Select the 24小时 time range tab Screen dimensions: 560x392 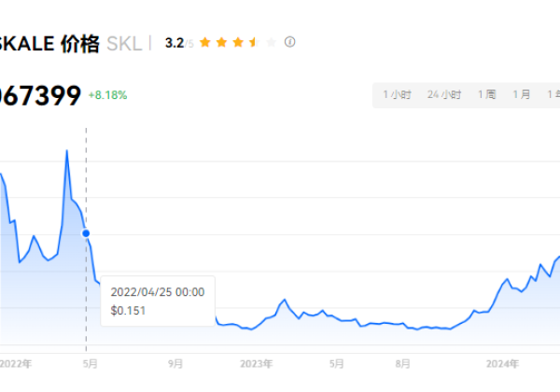(444, 94)
